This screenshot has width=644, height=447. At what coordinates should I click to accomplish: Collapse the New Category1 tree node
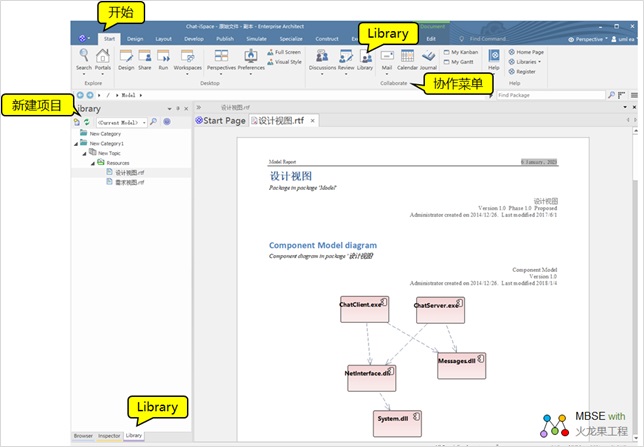tap(77, 143)
